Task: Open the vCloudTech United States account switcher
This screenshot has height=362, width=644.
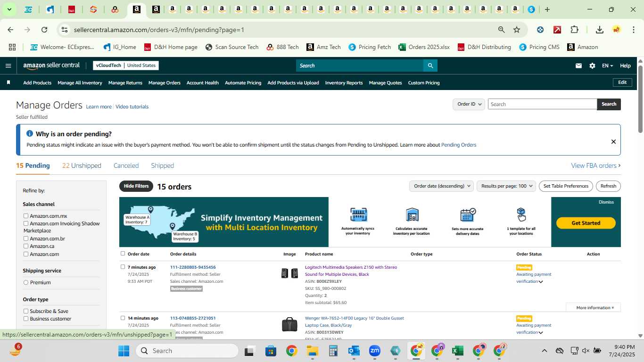Action: point(126,66)
